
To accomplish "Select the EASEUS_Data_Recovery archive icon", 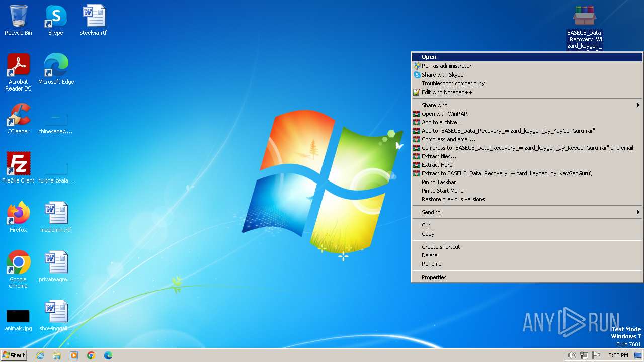I will click(584, 28).
